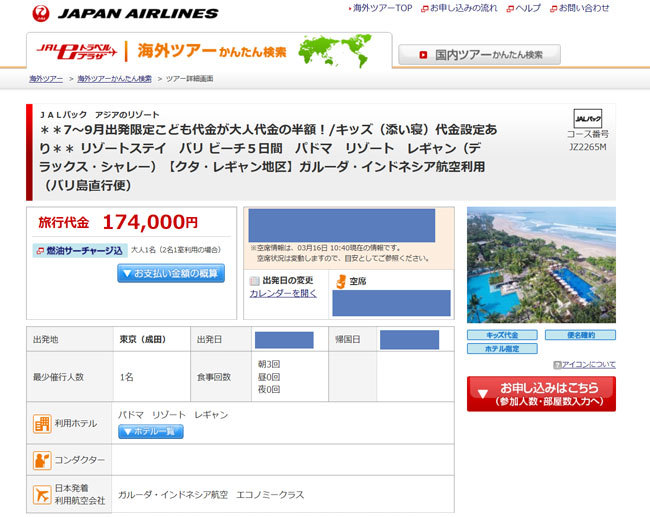The height and width of the screenshot is (517, 650).
Task: Open 海外ツアーTOP link in header
Action: click(381, 8)
